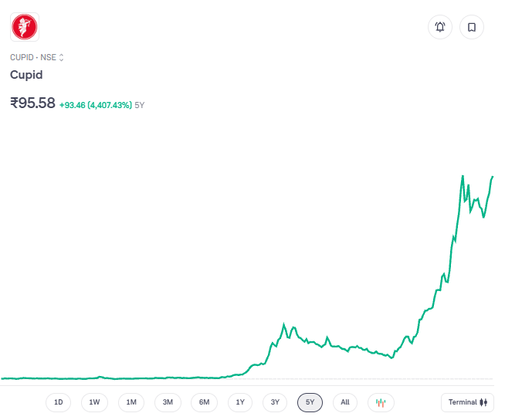Open the Terminal advanced chart

click(467, 402)
